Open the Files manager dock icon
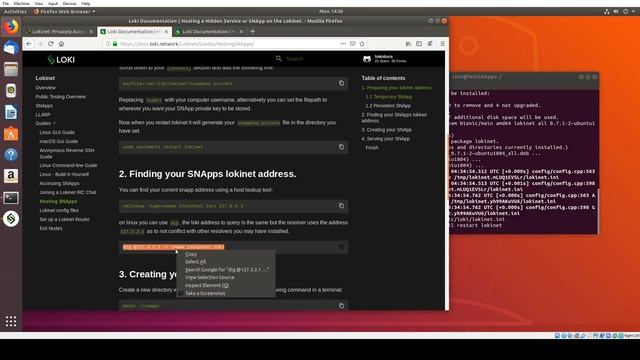Viewport: 640px width, 360px height. (11, 69)
